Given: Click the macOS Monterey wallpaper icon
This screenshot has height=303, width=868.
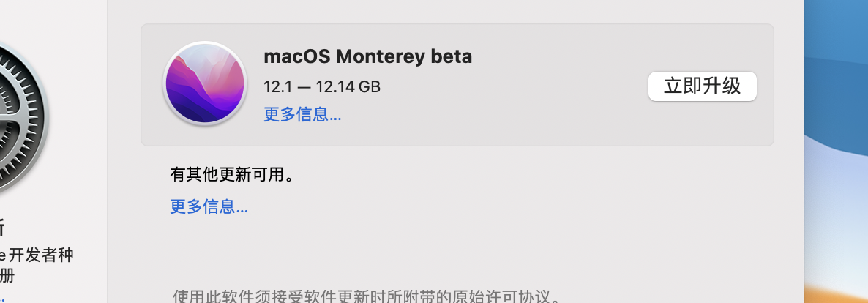Looking at the screenshot, I should coord(204,83).
